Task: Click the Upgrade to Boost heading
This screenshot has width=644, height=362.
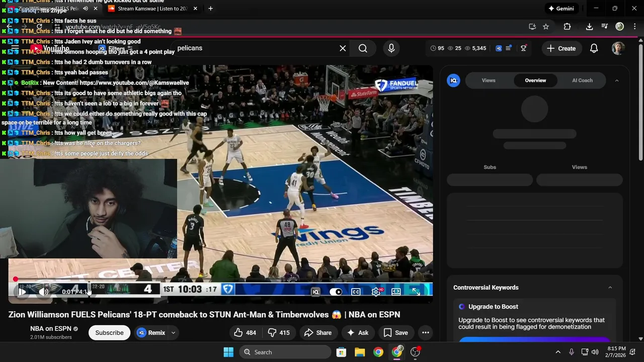Action: point(493,307)
